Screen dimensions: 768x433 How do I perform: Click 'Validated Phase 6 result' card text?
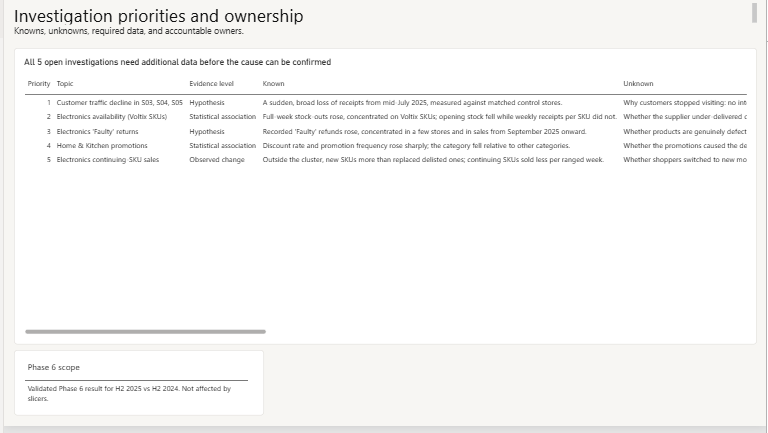point(129,393)
